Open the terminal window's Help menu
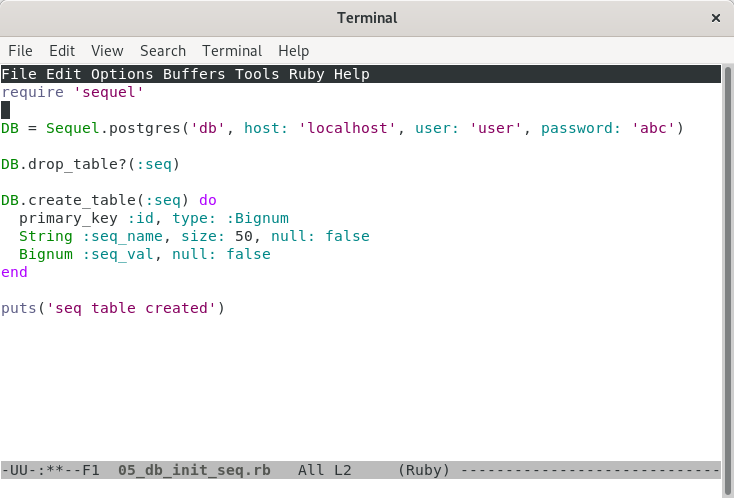 [x=294, y=51]
